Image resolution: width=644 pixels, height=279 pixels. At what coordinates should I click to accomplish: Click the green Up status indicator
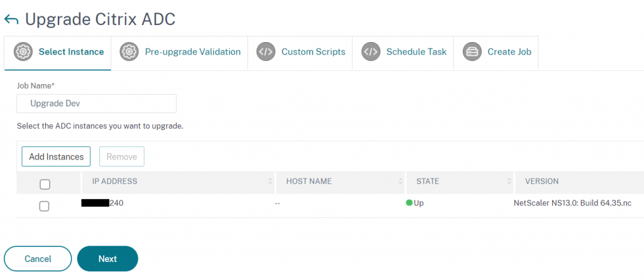(x=409, y=203)
